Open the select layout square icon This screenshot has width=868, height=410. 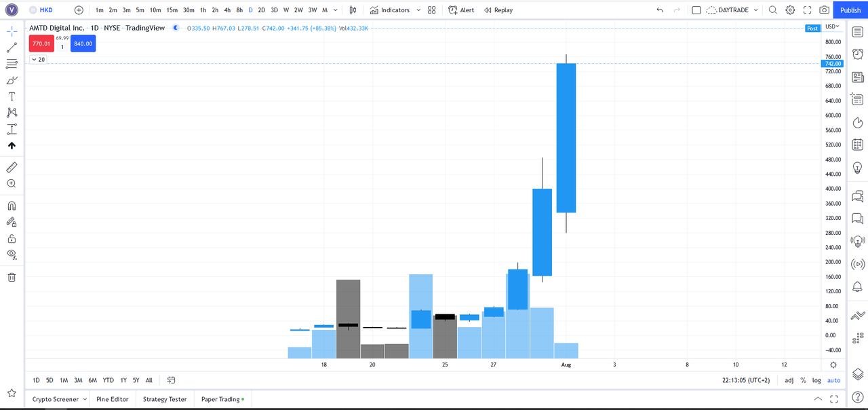coord(696,10)
